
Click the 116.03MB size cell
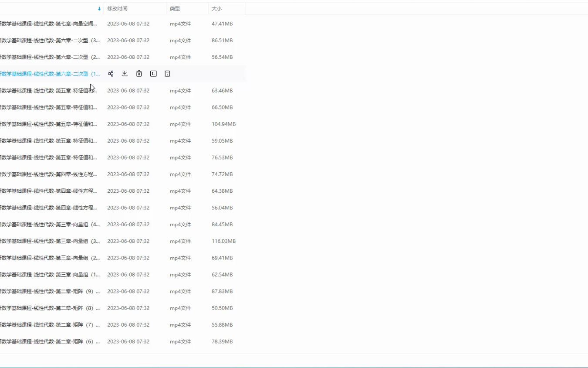(x=223, y=241)
